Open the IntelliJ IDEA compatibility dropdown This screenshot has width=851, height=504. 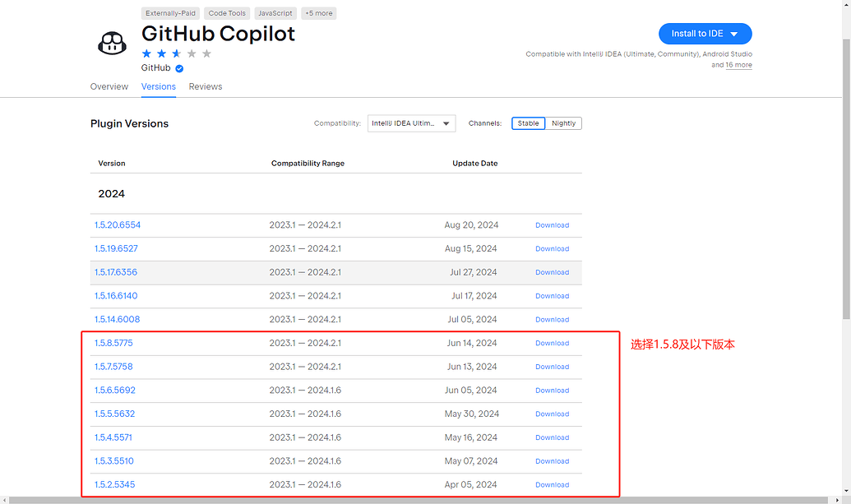tap(411, 123)
